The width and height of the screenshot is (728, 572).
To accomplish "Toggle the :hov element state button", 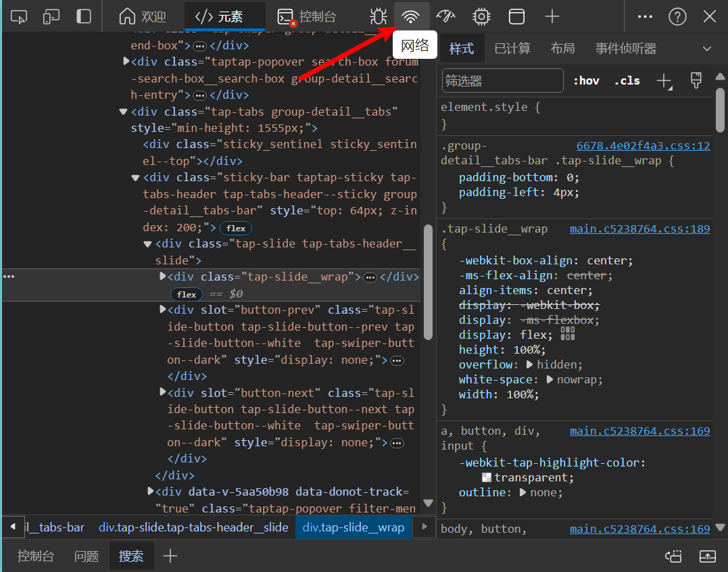I will tap(587, 80).
